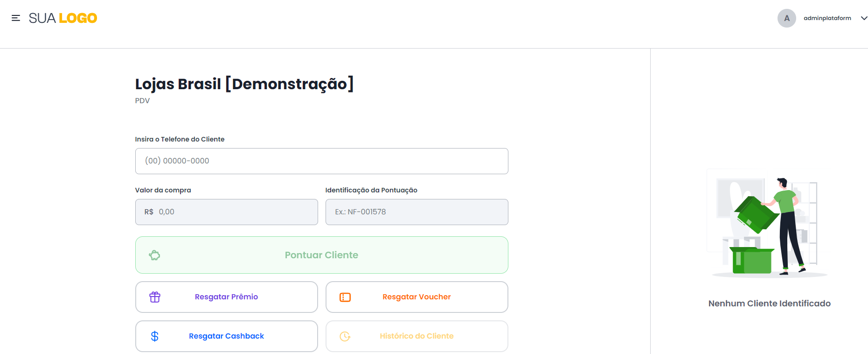Open the adminplataform account menu
Viewport: 868px width, 354px height.
point(827,18)
